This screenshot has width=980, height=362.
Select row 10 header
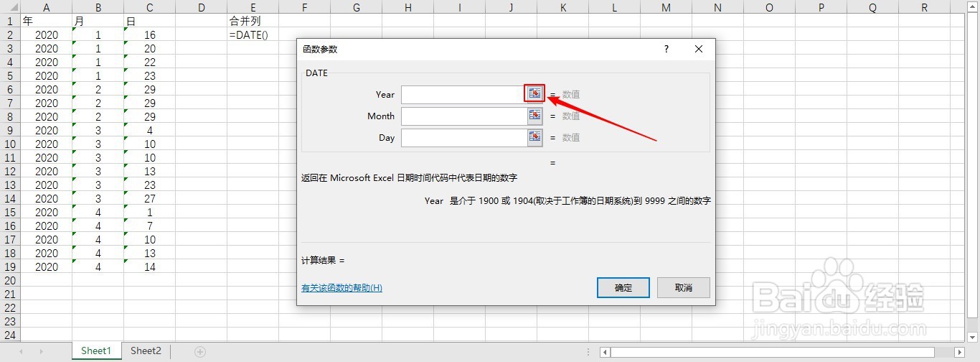click(10, 144)
